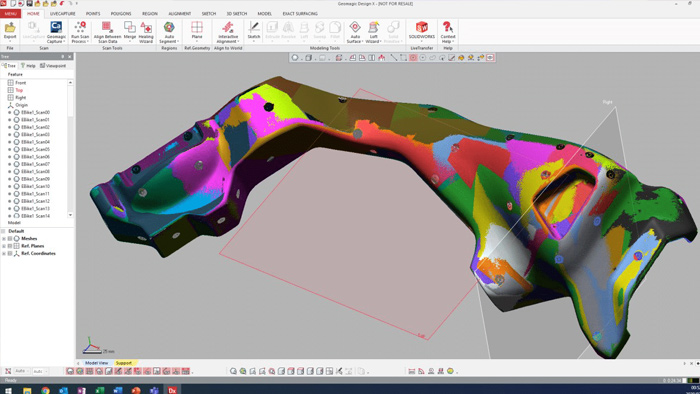
Task: Open the EXACT SURFACING ribbon tab
Action: click(300, 14)
